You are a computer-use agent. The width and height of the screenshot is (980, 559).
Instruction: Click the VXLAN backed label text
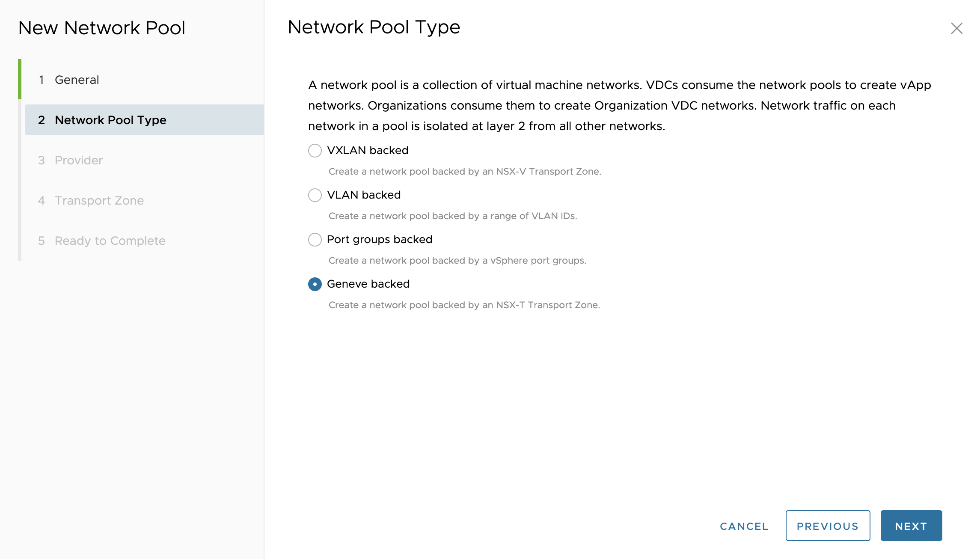(367, 151)
